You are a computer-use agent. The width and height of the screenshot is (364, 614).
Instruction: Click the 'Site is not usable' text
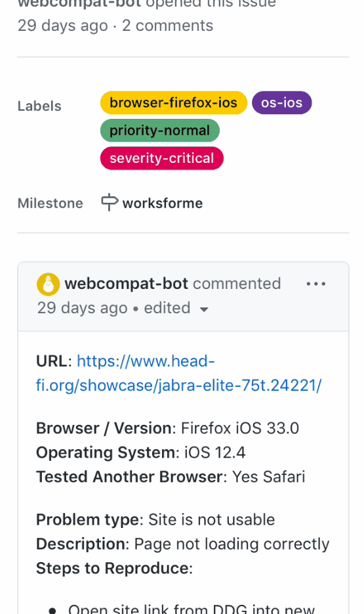tap(212, 519)
